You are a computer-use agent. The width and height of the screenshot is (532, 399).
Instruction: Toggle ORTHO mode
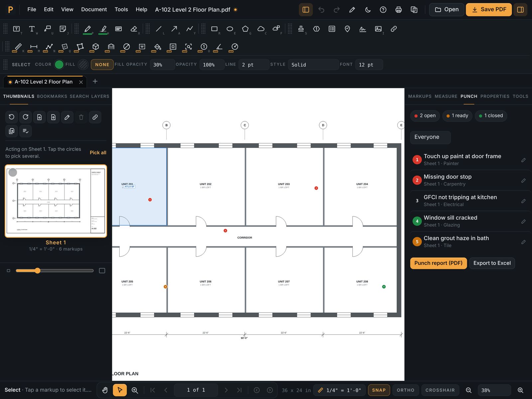coord(405,390)
